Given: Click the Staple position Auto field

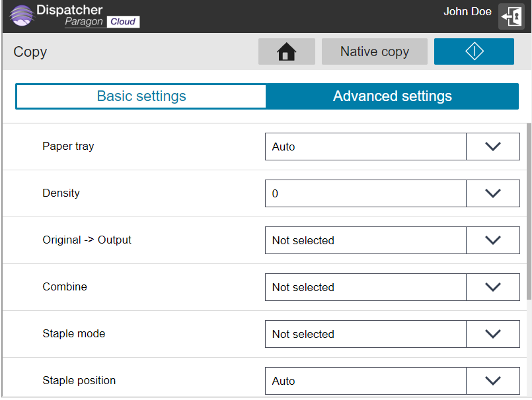Looking at the screenshot, I should 365,380.
